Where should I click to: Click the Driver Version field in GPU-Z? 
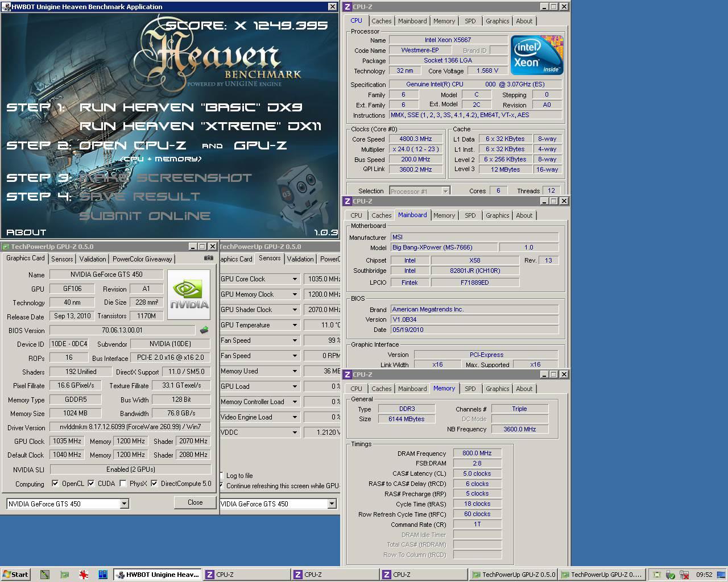coord(130,427)
